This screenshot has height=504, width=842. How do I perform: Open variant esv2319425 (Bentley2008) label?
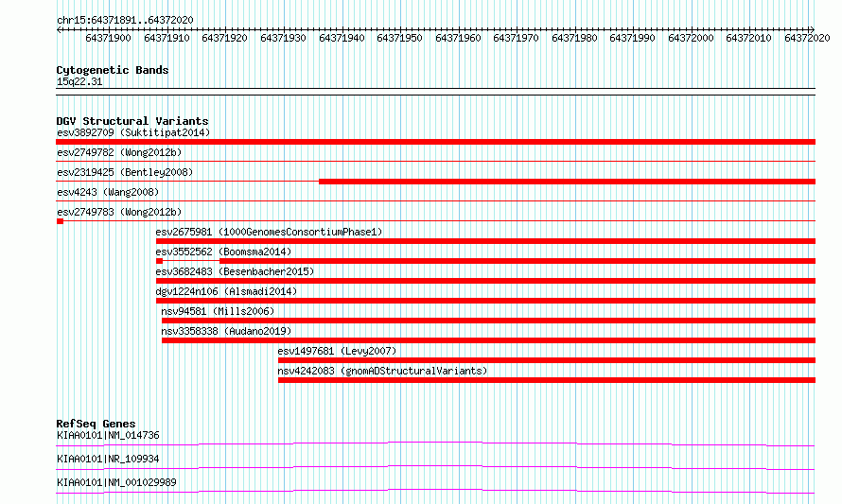tap(125, 172)
